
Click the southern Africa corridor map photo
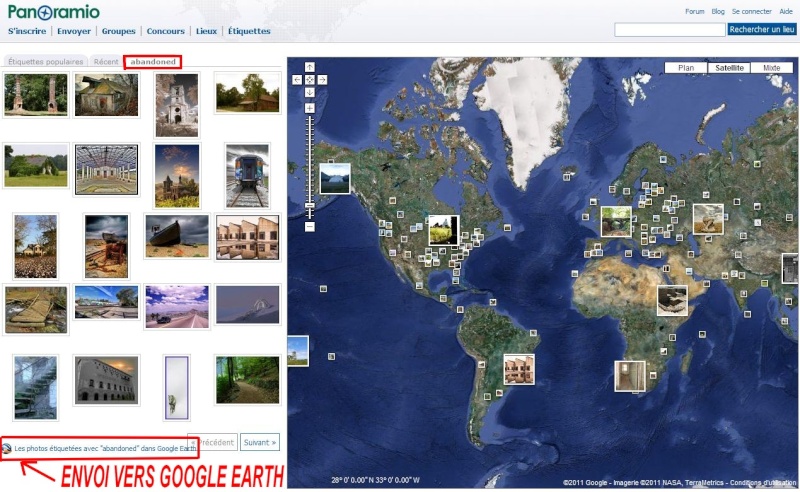coord(630,376)
